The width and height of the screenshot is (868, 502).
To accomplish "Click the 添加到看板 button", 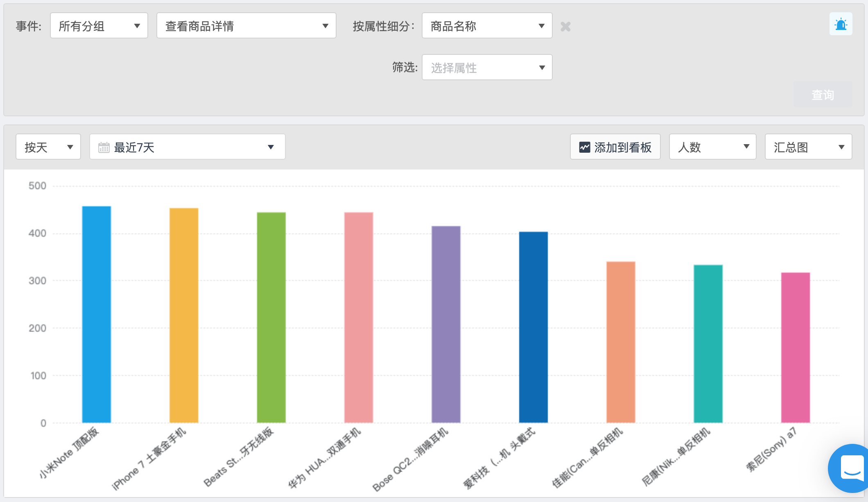I will (615, 147).
